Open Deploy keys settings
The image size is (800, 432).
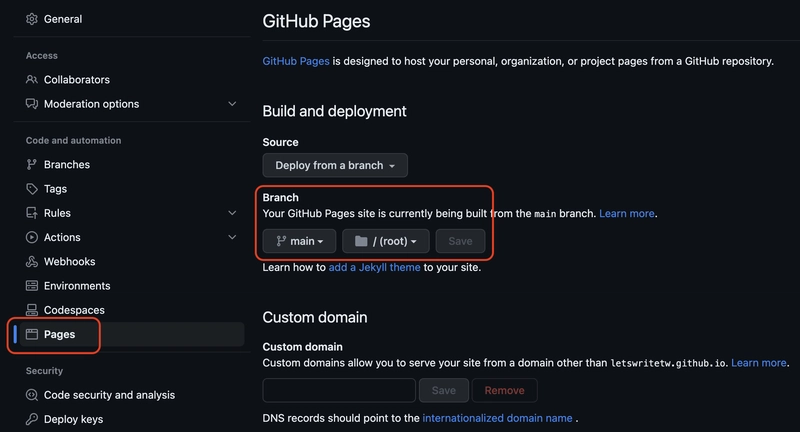73,419
